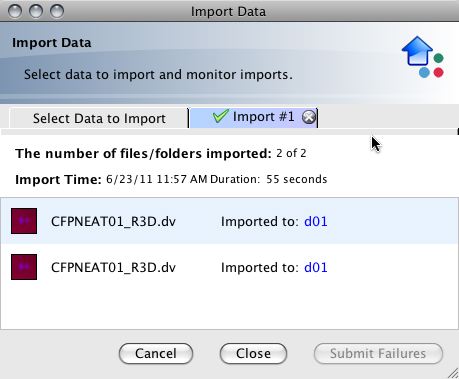The image size is (459, 379).
Task: Click the red dot in the importer logo
Action: (x=439, y=72)
